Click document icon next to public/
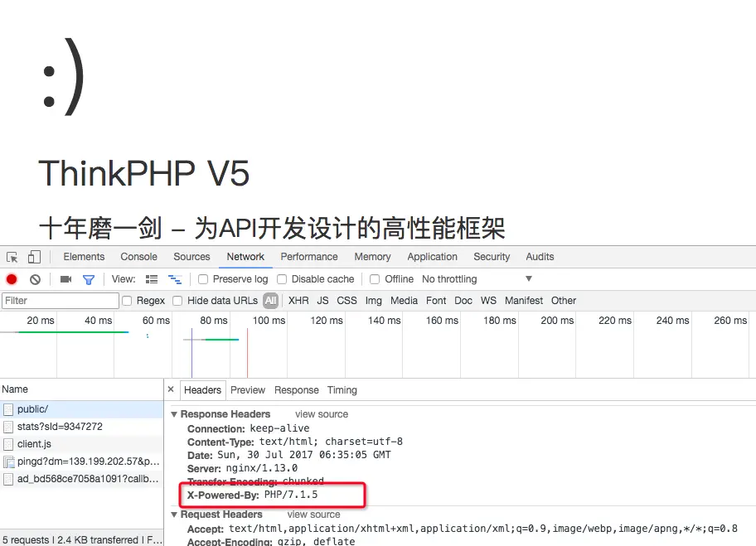The width and height of the screenshot is (756, 546). (x=8, y=409)
